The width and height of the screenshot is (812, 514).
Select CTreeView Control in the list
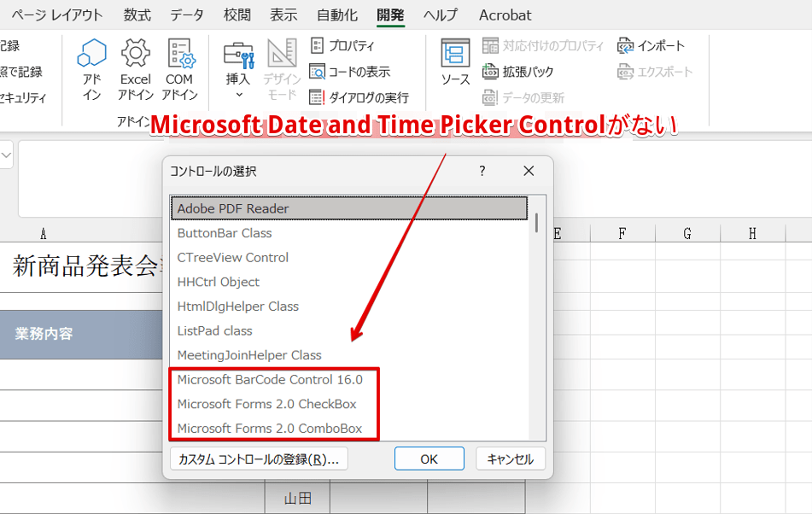click(349, 257)
